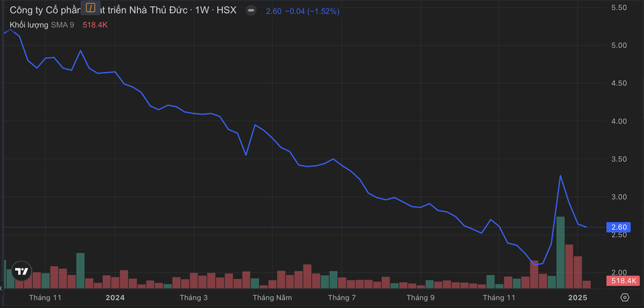
Task: Select the Khối lượng indicator legend
Action: (29, 25)
